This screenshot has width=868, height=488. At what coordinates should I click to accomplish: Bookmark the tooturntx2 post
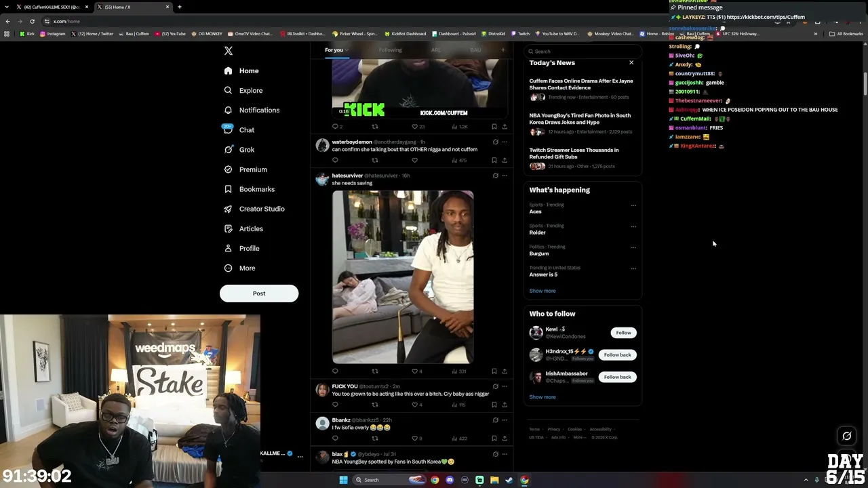point(494,405)
